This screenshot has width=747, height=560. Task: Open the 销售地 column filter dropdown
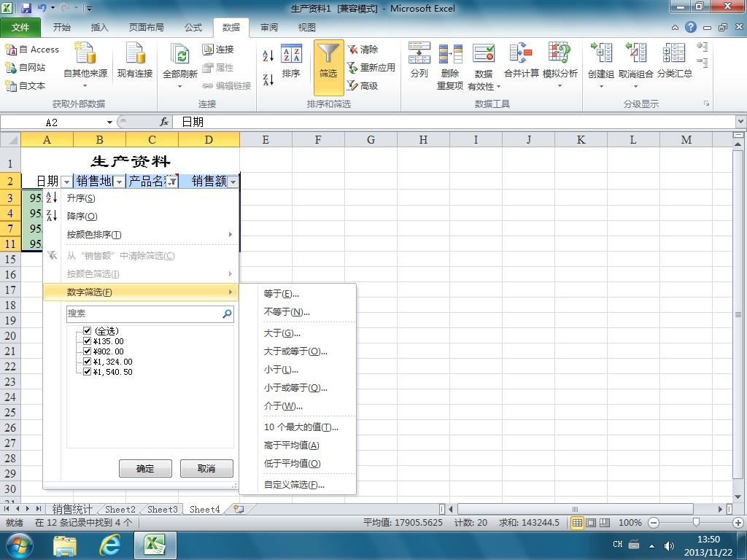(119, 182)
